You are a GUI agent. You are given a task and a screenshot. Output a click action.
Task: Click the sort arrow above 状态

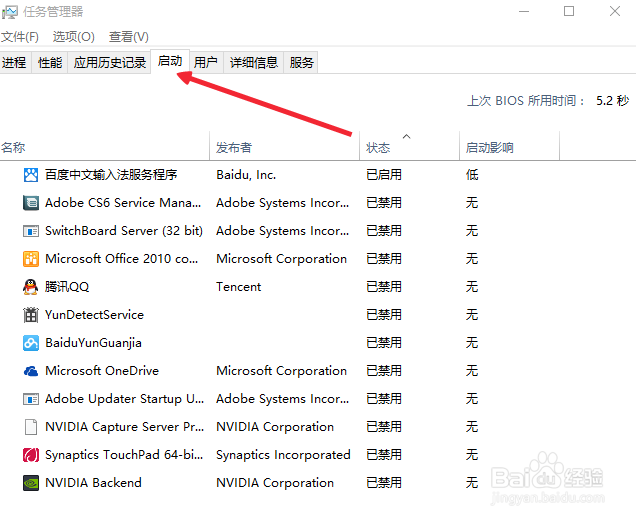[407, 136]
